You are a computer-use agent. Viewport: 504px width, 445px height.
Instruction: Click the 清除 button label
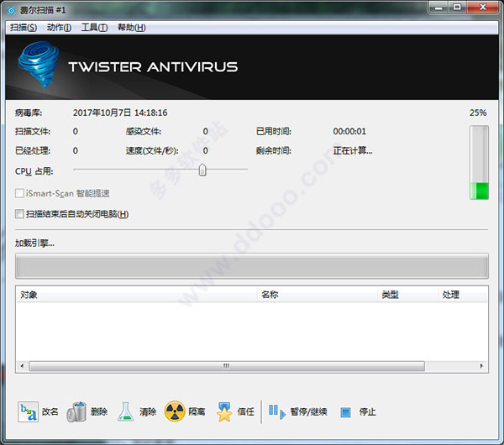click(x=148, y=411)
